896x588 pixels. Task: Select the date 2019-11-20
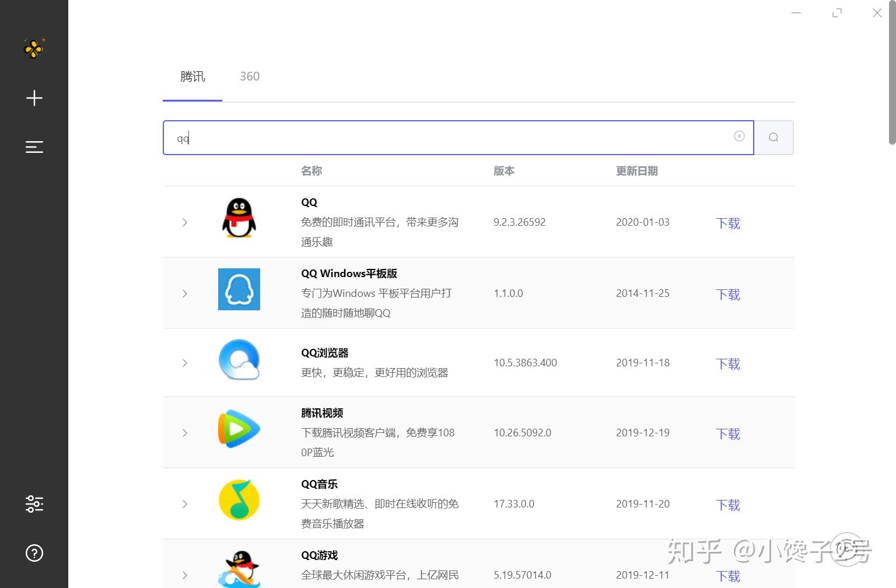643,504
